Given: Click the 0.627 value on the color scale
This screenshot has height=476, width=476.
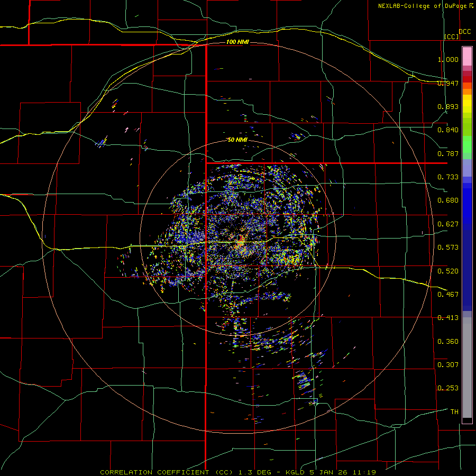Looking at the screenshot, I should 448,224.
